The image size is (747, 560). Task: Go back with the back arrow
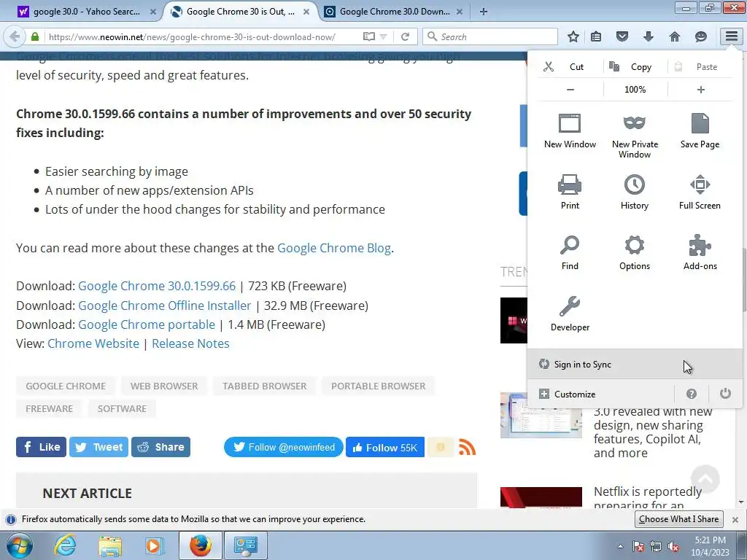pos(15,36)
